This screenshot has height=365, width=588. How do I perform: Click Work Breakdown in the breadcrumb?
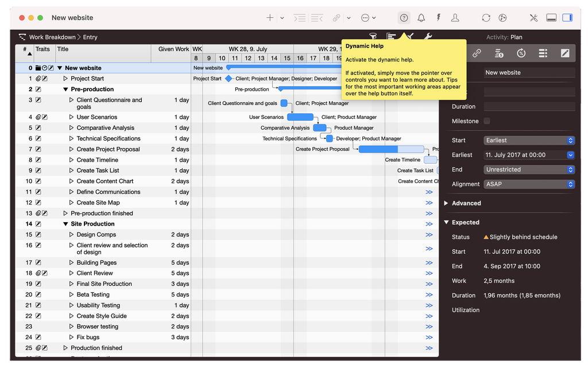(x=52, y=37)
